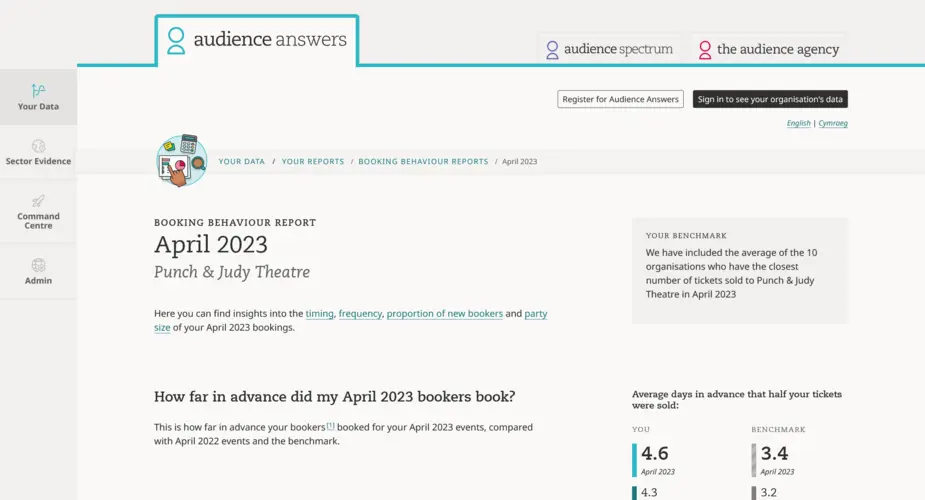
Task: Click the audience answers logo icon
Action: pos(176,40)
